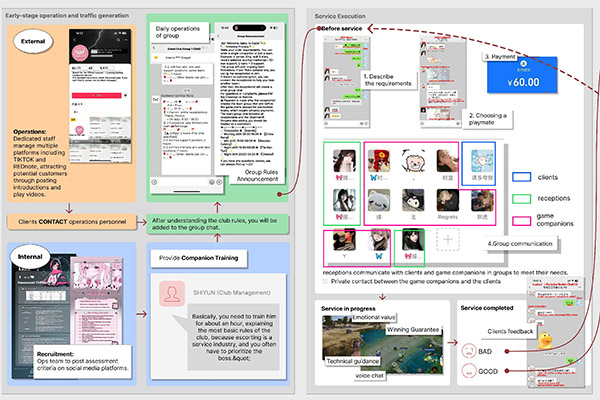Viewport: 600px width, 400px height.
Task: Click the Daily operations of group label
Action: (x=180, y=32)
